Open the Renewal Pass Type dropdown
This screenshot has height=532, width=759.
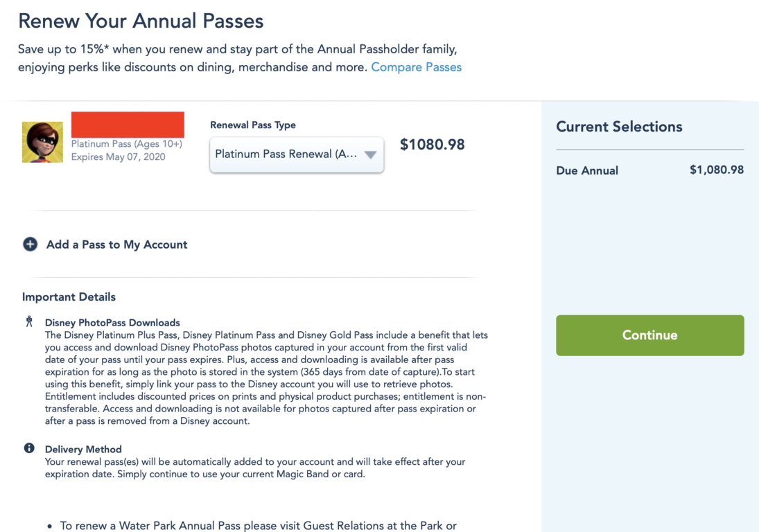tap(297, 154)
